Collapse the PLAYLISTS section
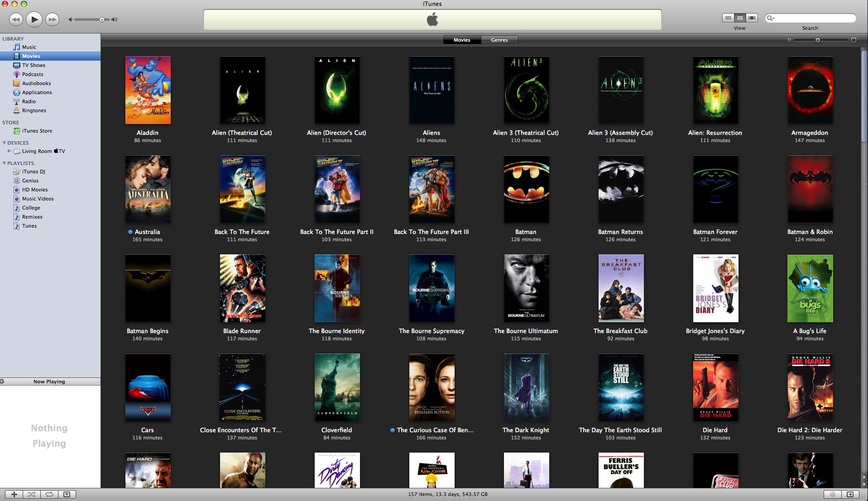The image size is (868, 501). [x=4, y=163]
